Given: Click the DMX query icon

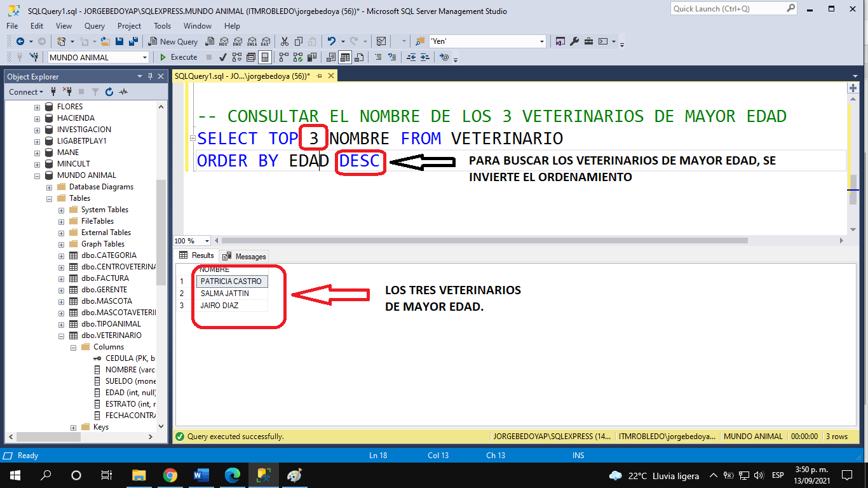Looking at the screenshot, I should point(237,41).
